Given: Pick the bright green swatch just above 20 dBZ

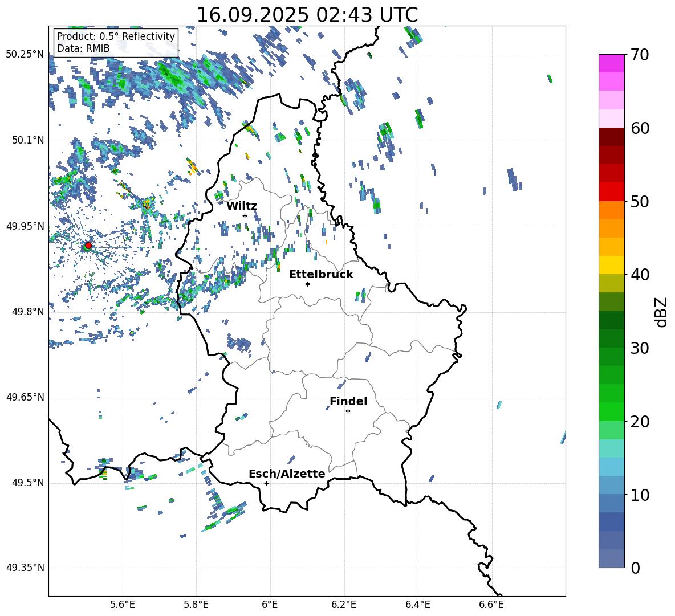Looking at the screenshot, I should pos(612,411).
